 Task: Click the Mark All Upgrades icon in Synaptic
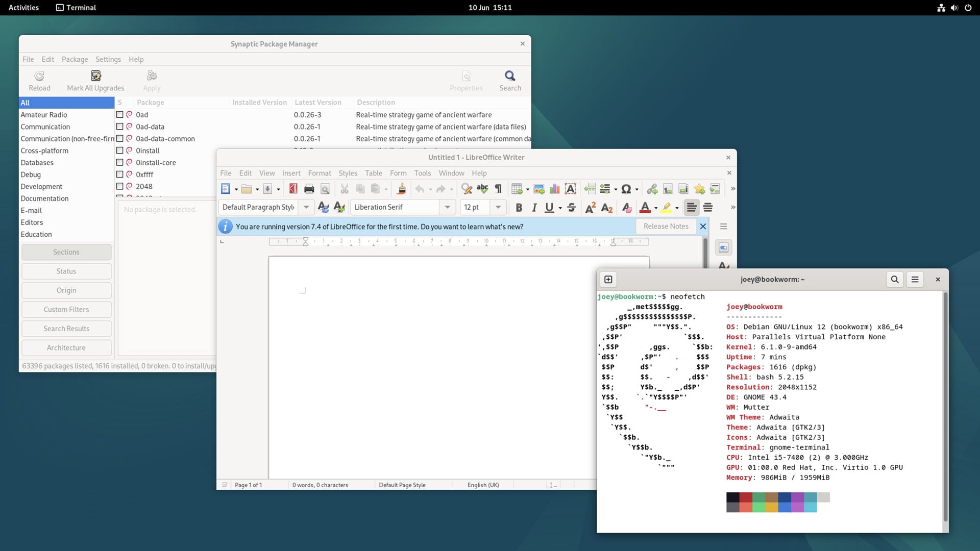coord(95,74)
